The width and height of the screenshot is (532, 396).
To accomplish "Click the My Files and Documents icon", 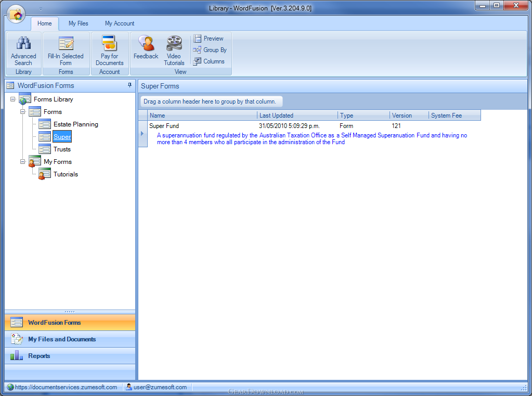I will pyautogui.click(x=17, y=339).
